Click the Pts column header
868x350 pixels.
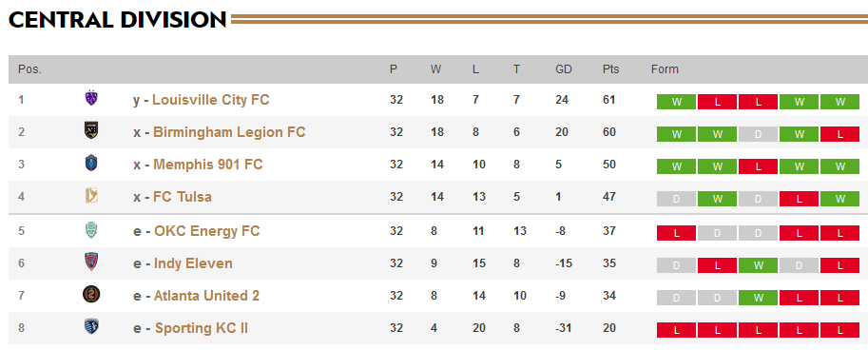point(611,69)
